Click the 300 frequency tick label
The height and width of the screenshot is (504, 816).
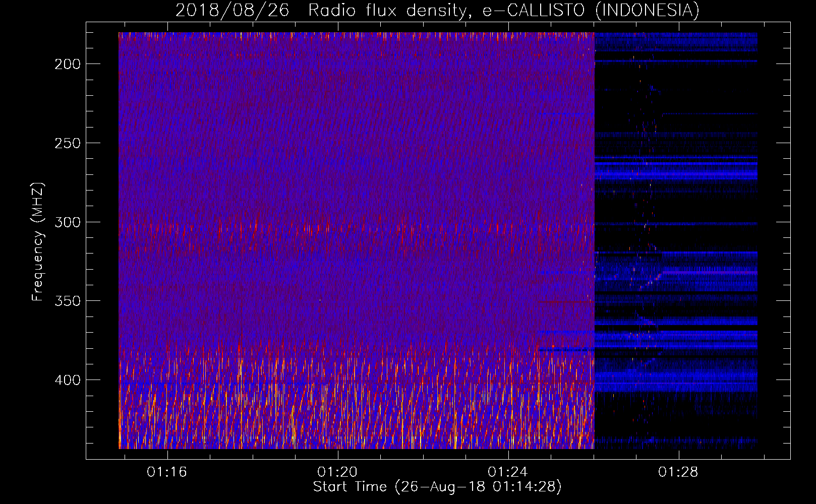pos(68,222)
